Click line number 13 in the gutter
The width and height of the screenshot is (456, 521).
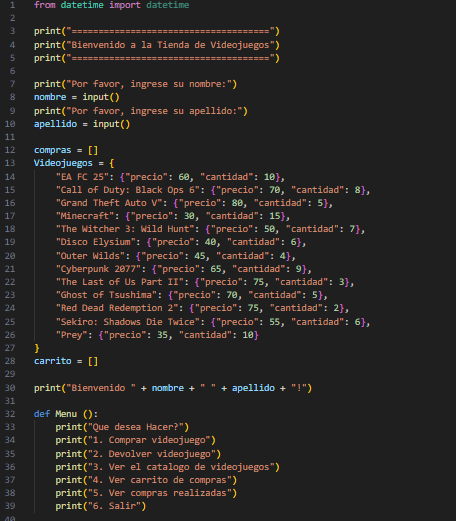[x=10, y=163]
